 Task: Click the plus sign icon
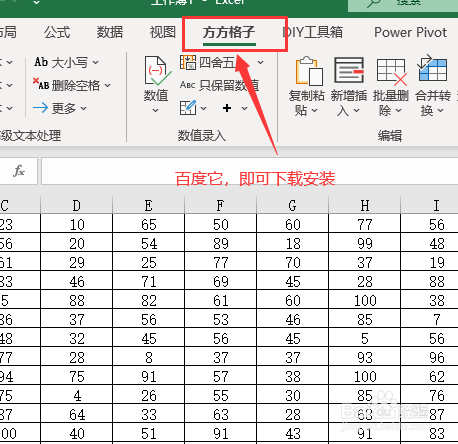pos(227,108)
